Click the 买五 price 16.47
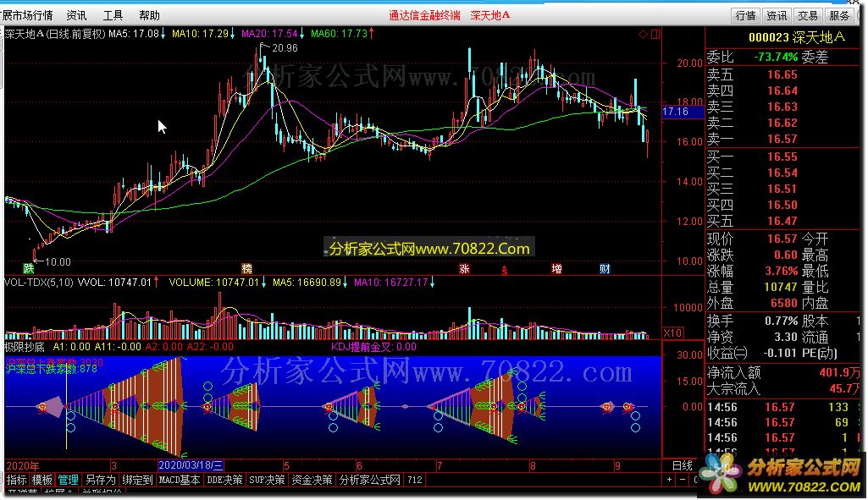Screen dimensions: 868x500 point(782,222)
